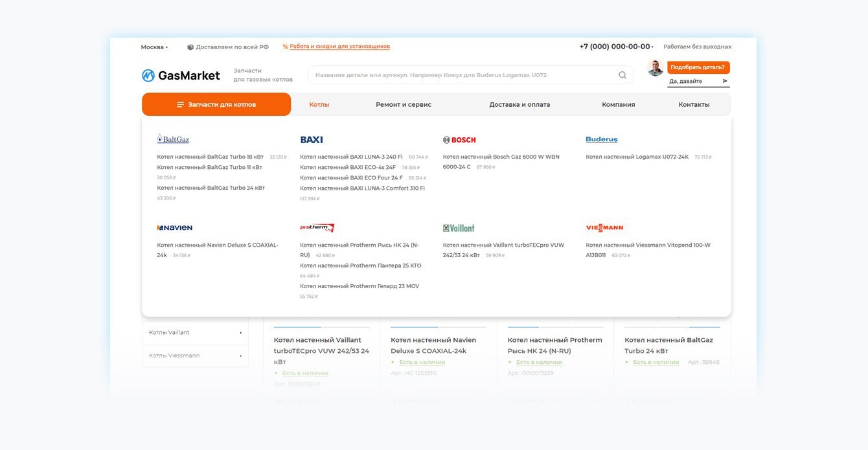
Task: Expand the phone number dropdown
Action: 652,47
